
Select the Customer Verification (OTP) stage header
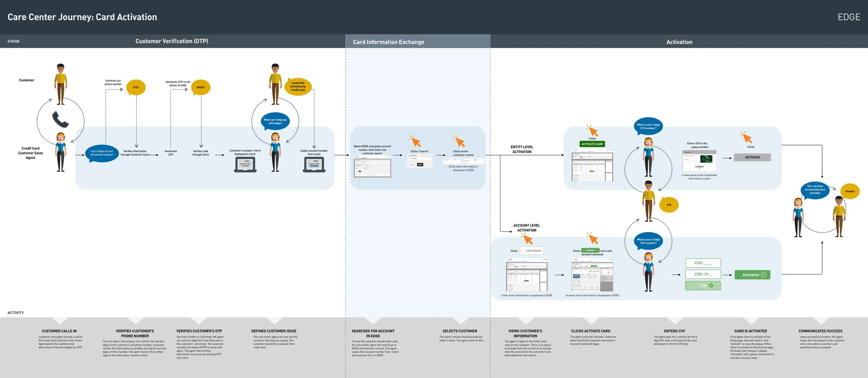click(172, 41)
